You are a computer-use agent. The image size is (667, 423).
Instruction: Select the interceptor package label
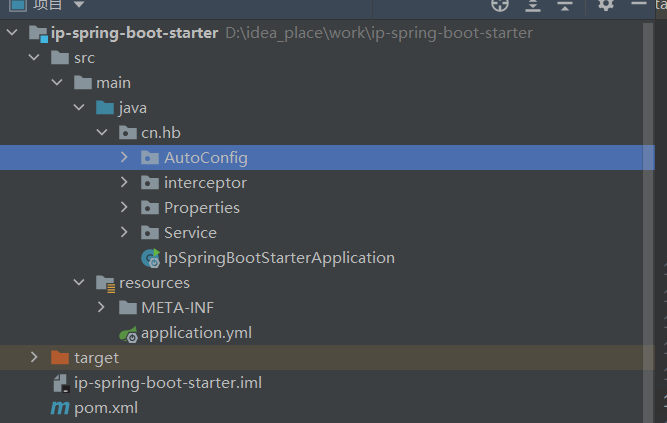(x=205, y=183)
